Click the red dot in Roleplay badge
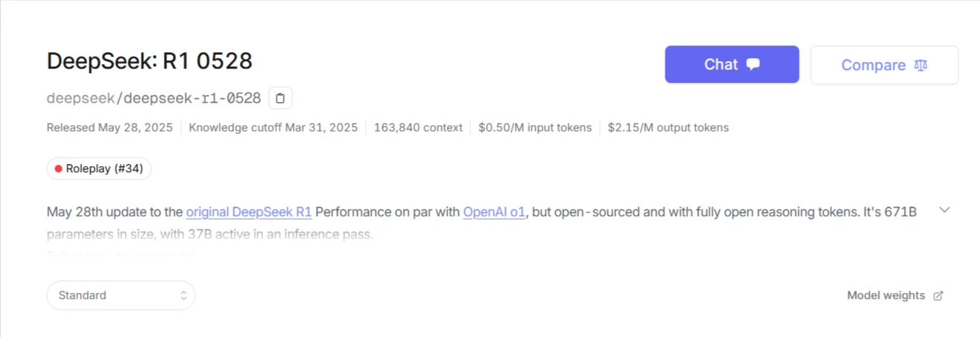 pos(58,169)
